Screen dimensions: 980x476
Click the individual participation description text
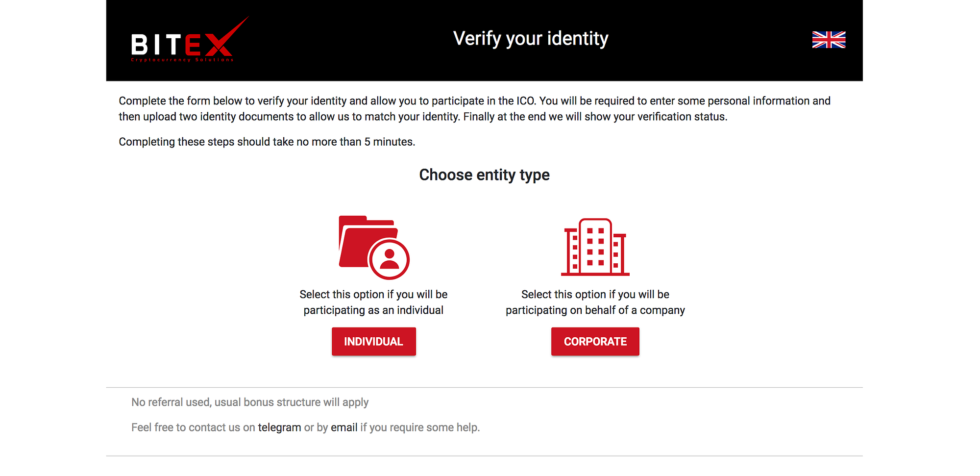point(373,302)
